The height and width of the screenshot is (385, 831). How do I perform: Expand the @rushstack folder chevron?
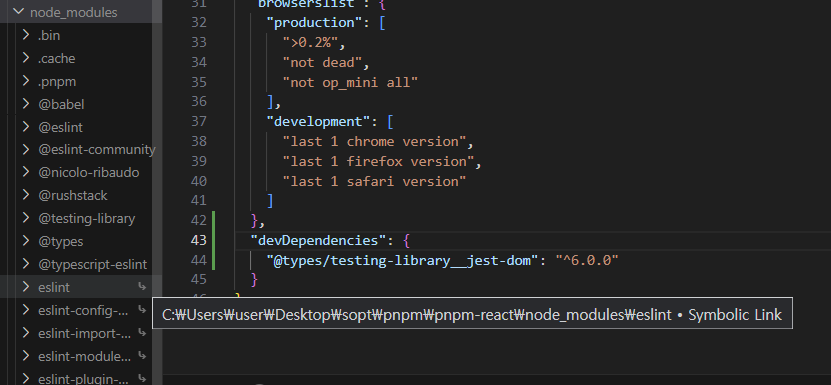[x=26, y=195]
